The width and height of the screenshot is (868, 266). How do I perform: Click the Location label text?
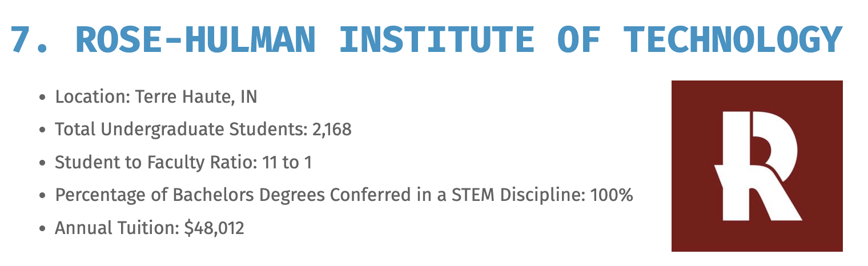[x=93, y=97]
